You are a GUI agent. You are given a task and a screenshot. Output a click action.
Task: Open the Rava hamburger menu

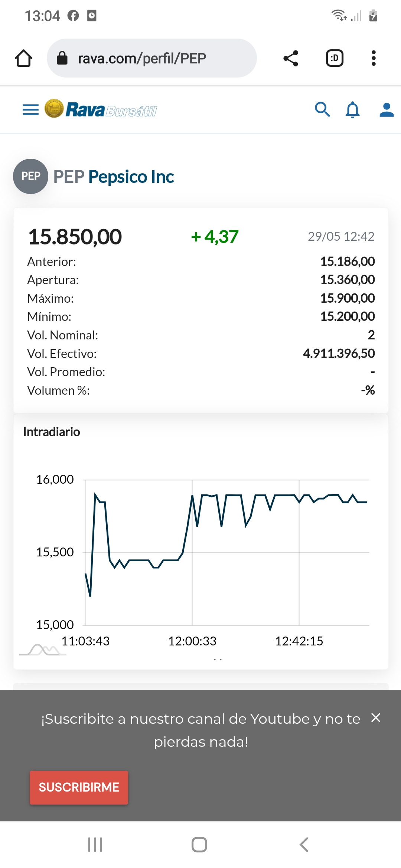point(31,110)
